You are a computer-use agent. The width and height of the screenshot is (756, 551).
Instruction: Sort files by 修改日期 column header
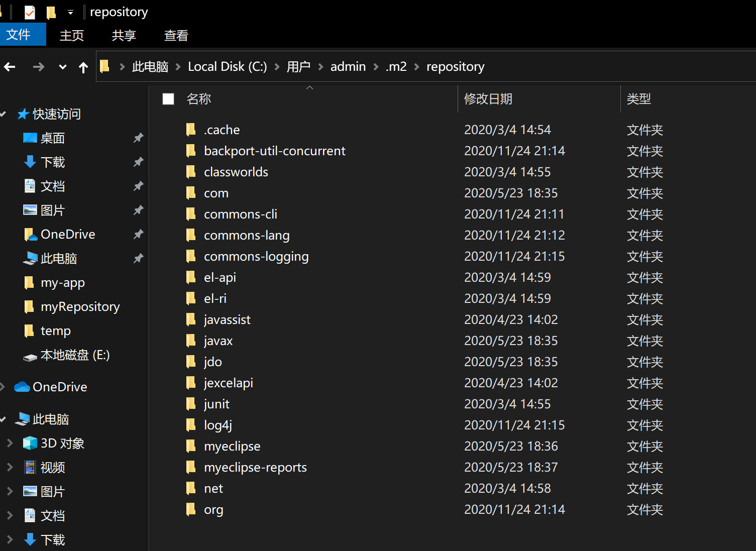pyautogui.click(x=488, y=99)
